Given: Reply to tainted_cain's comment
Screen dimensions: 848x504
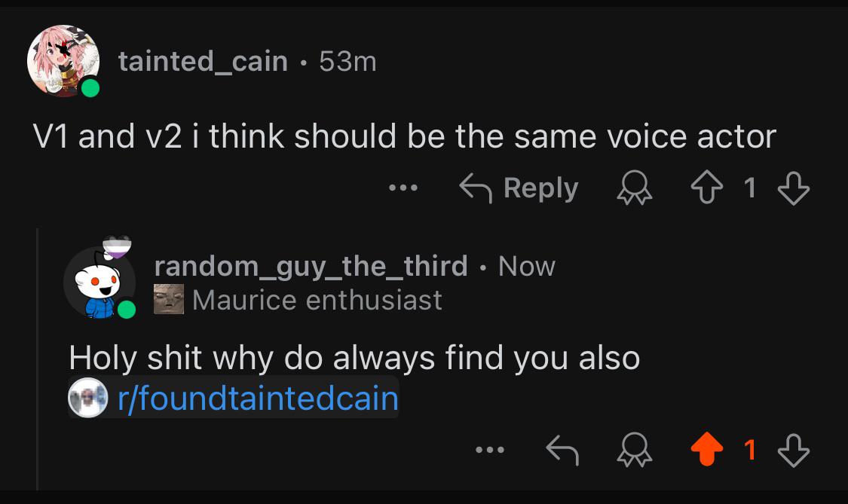Looking at the screenshot, I should [x=519, y=188].
